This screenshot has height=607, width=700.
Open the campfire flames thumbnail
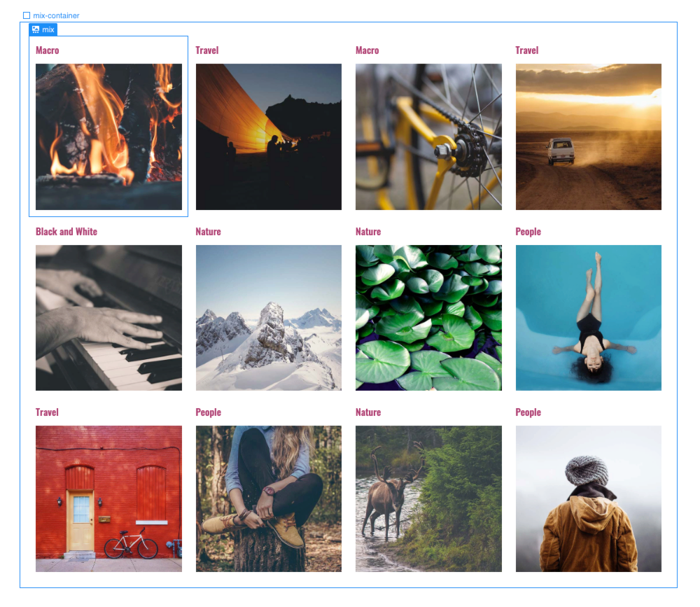click(109, 137)
